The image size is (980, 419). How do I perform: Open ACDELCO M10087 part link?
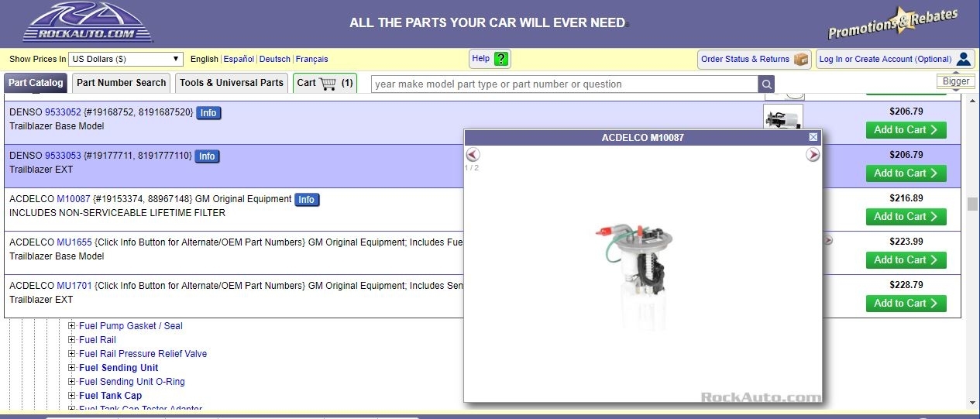coord(74,199)
